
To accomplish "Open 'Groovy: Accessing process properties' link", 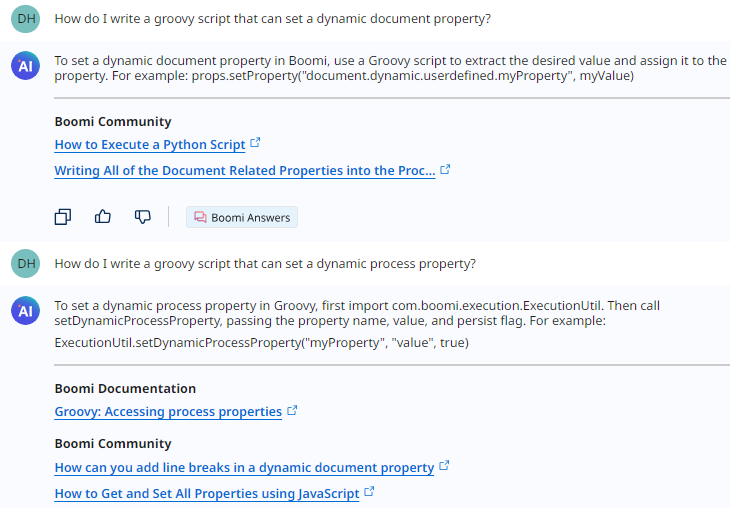I will click(168, 412).
